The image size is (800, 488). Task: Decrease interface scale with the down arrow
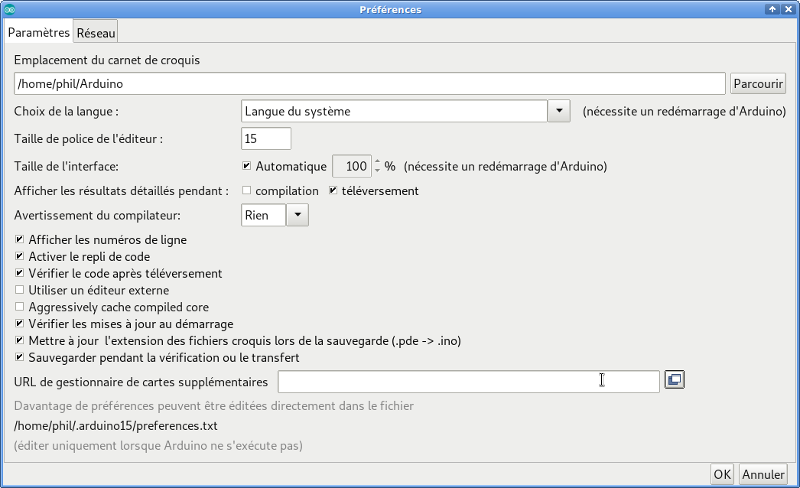[377, 170]
